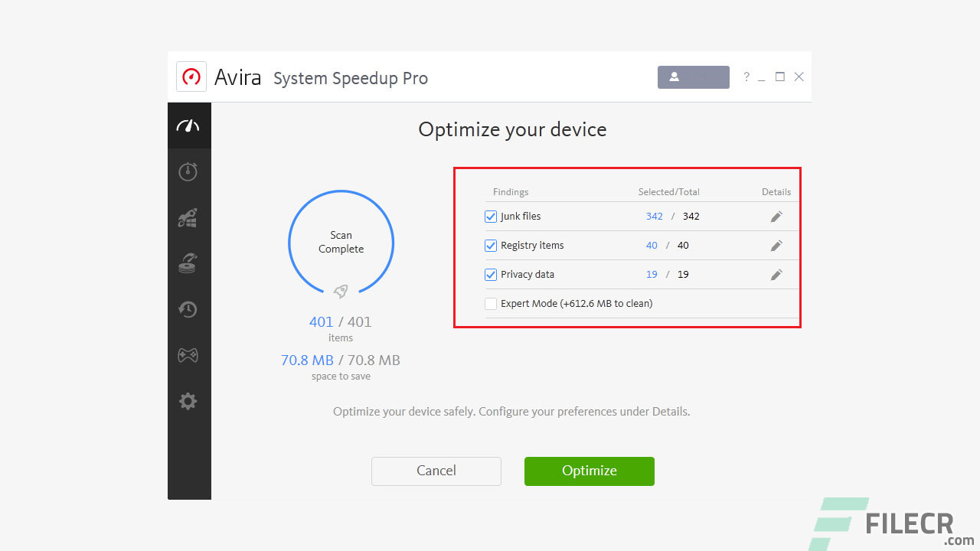Click the blue 19 Privacy data count

coord(652,275)
